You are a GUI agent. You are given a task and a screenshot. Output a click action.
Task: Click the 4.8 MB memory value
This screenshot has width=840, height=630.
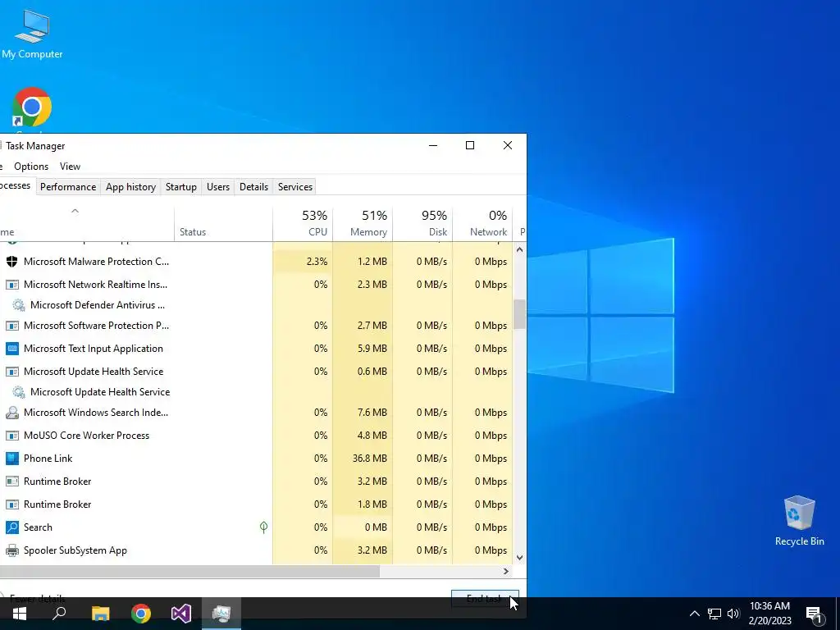[372, 436]
